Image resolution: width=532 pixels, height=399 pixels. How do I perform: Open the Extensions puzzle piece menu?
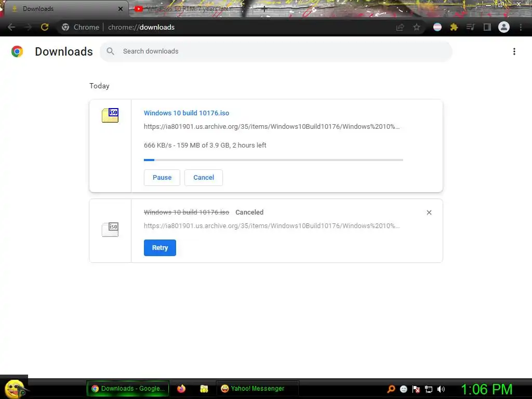(x=454, y=27)
